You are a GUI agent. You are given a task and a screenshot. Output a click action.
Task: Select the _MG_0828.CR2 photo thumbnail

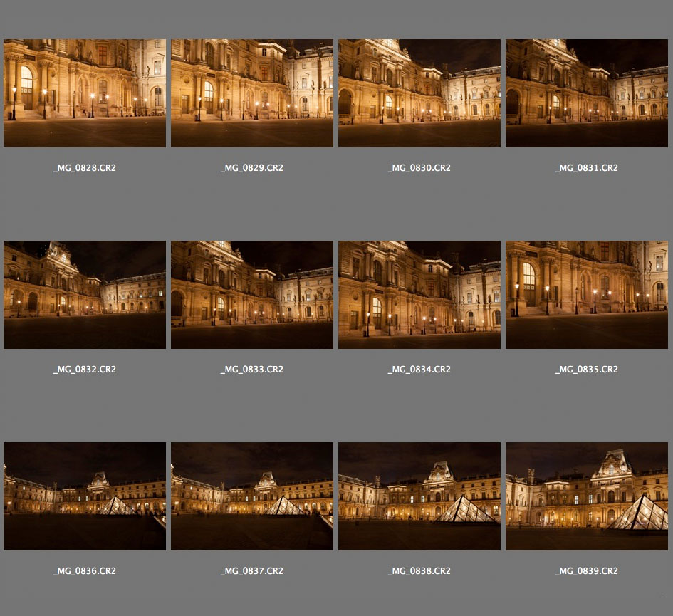(x=85, y=93)
